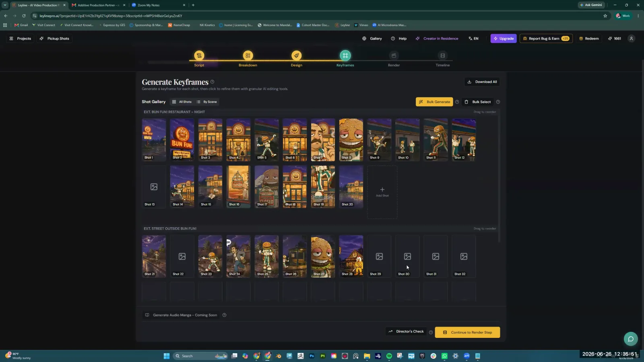Open Shot 7 mustache man thumbnail

323,140
